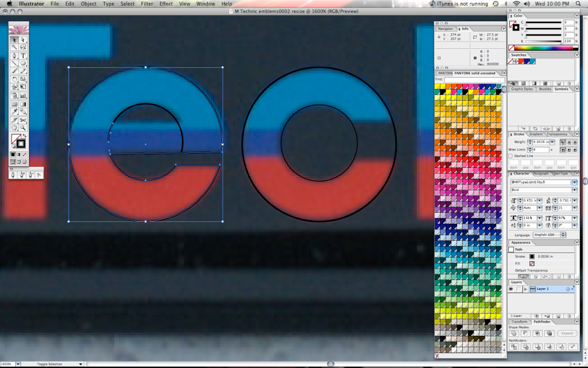Open the Bold font style dropdown

[574, 190]
